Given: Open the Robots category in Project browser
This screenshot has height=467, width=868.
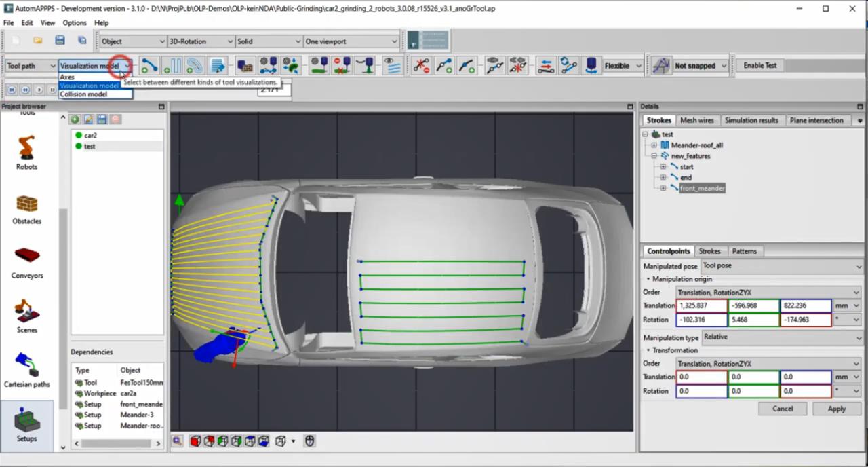Looking at the screenshot, I should 26,153.
